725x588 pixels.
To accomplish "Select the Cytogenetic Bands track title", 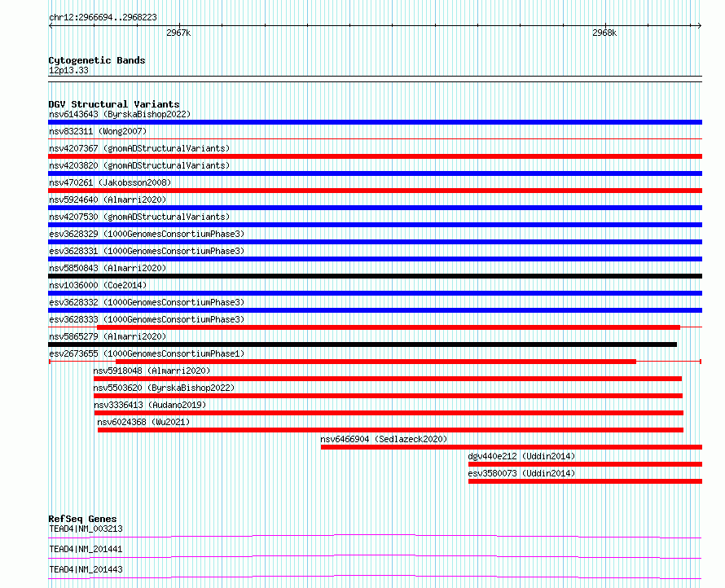I will 97,60.
